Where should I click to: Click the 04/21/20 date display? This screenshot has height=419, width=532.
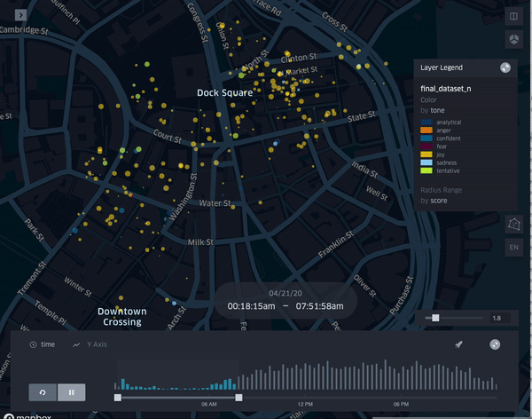(286, 294)
